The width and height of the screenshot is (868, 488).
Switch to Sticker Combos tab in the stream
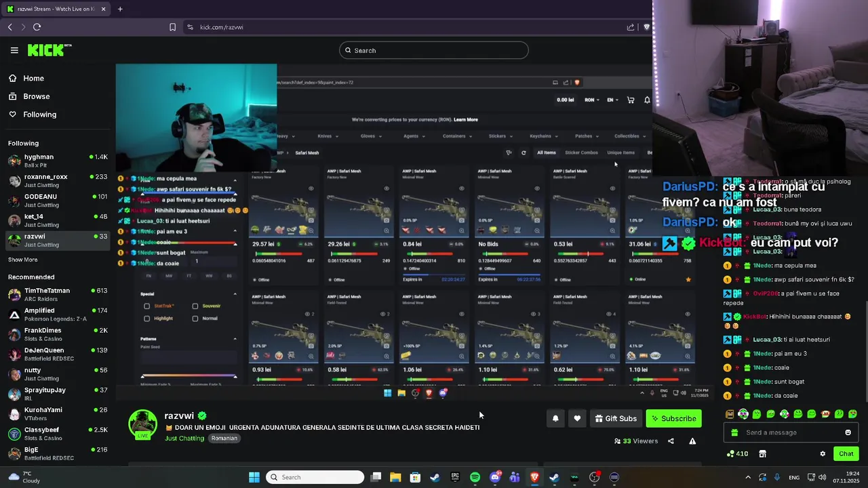click(x=581, y=152)
